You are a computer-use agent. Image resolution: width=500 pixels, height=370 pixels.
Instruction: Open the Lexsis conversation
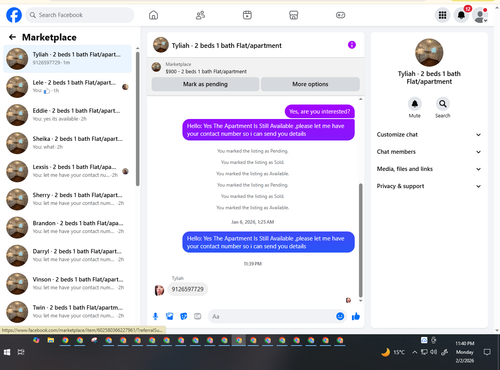pyautogui.click(x=67, y=171)
